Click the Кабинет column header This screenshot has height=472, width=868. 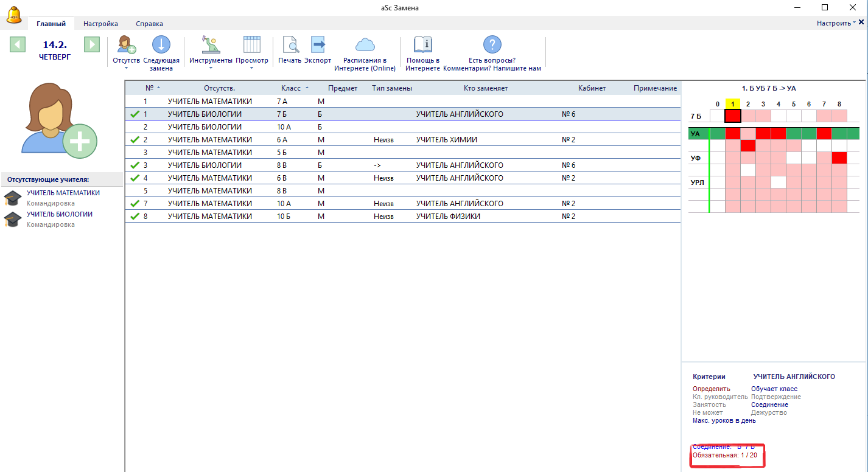click(x=592, y=88)
